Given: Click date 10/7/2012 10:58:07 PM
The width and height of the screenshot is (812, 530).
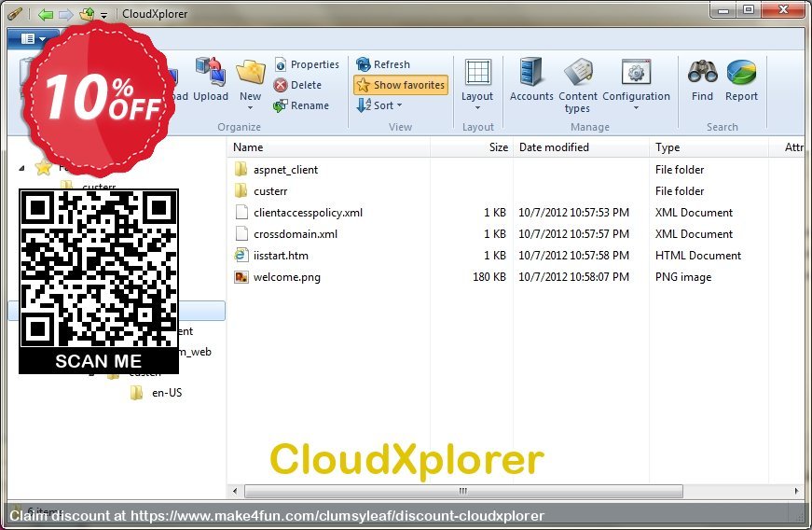Looking at the screenshot, I should (x=573, y=277).
